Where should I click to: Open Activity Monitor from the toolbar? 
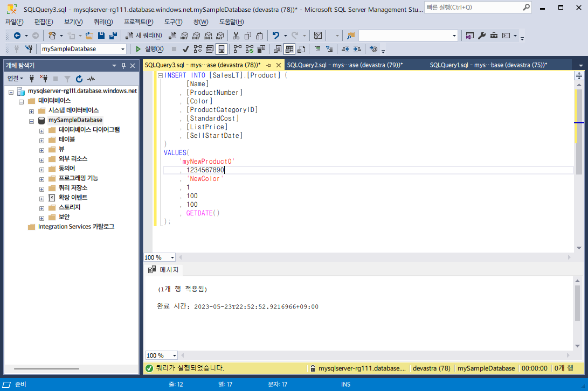pos(318,36)
